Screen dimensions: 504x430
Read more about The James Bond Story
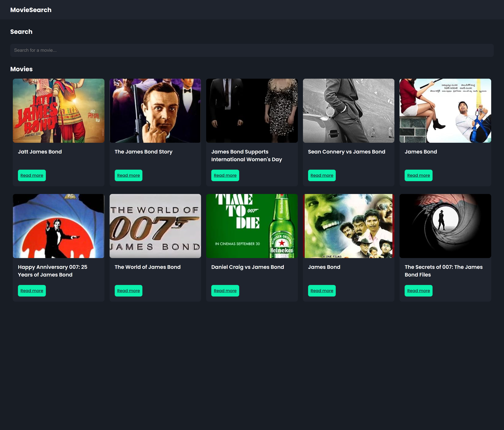pyautogui.click(x=128, y=175)
